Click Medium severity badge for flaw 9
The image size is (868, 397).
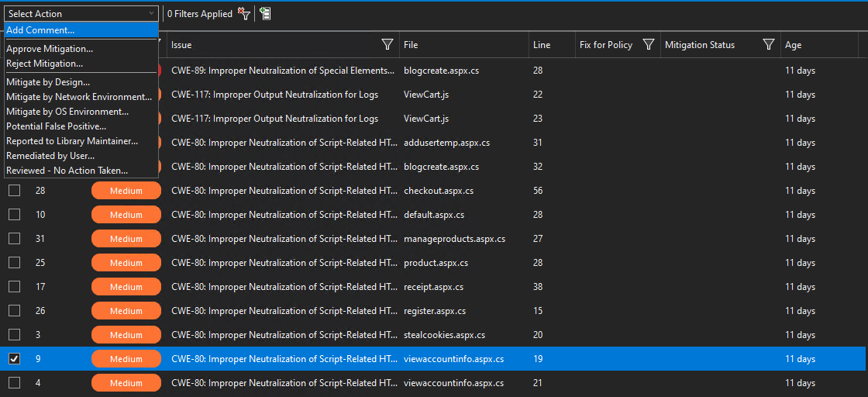[x=126, y=359]
